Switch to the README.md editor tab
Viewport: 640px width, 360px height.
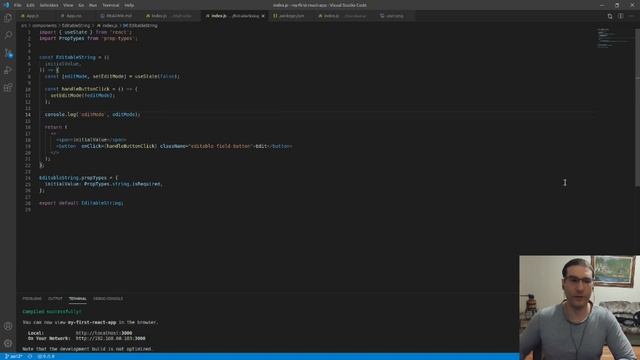pyautogui.click(x=119, y=16)
